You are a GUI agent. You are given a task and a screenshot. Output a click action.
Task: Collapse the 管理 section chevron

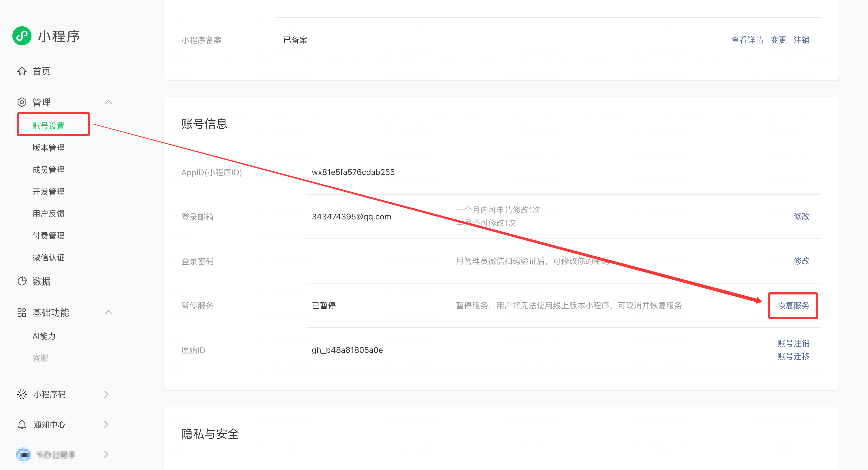click(x=109, y=102)
